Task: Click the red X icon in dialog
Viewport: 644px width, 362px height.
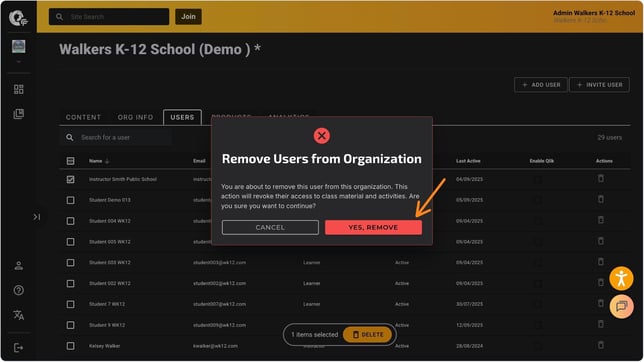Action: coord(322,136)
